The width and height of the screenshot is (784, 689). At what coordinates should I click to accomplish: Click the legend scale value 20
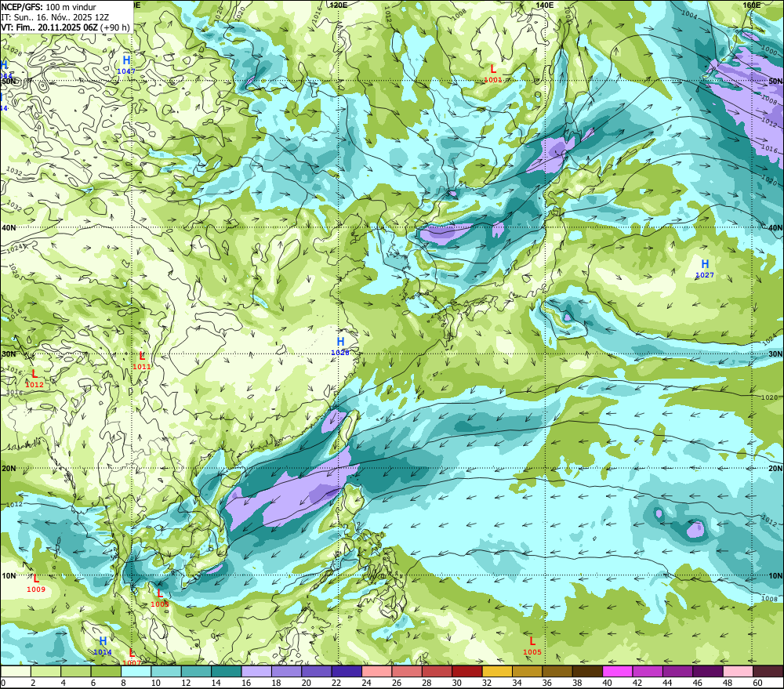306,683
